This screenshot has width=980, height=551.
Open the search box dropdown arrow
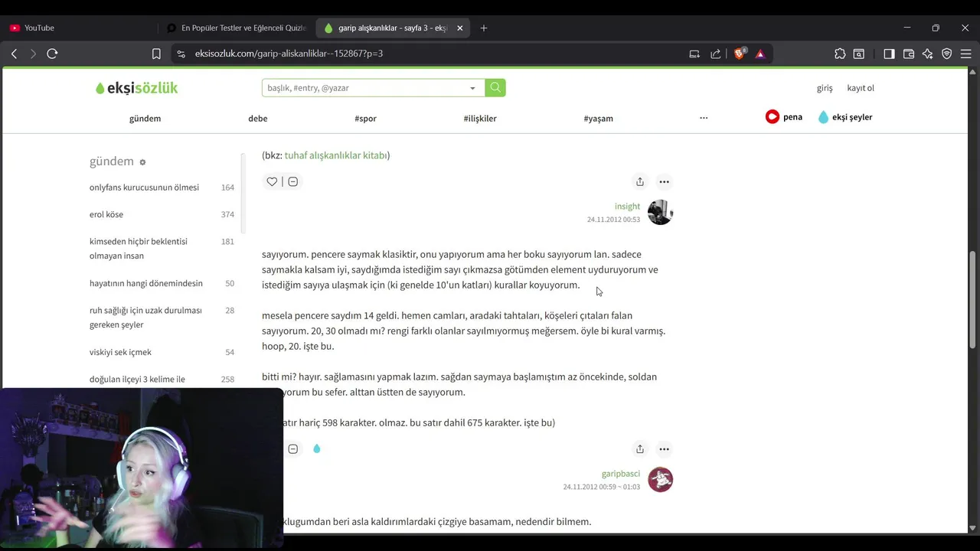tap(472, 88)
